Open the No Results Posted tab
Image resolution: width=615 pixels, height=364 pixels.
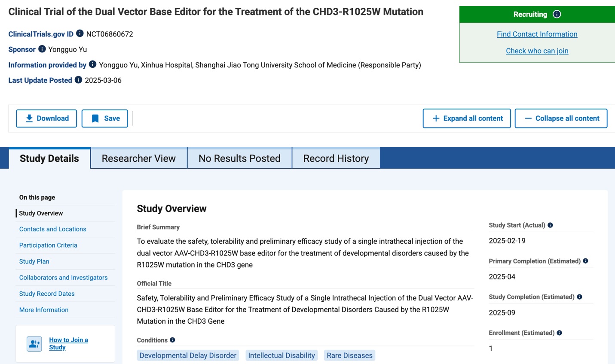tap(239, 158)
